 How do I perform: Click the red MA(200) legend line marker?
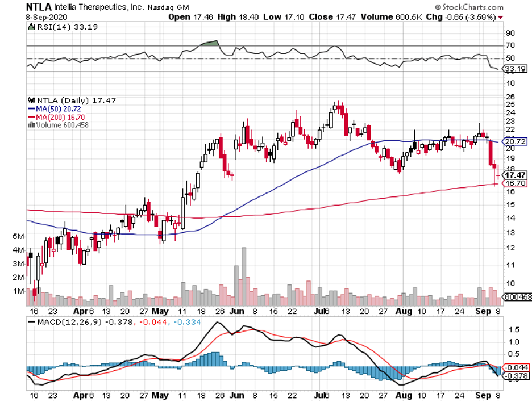pos(32,117)
